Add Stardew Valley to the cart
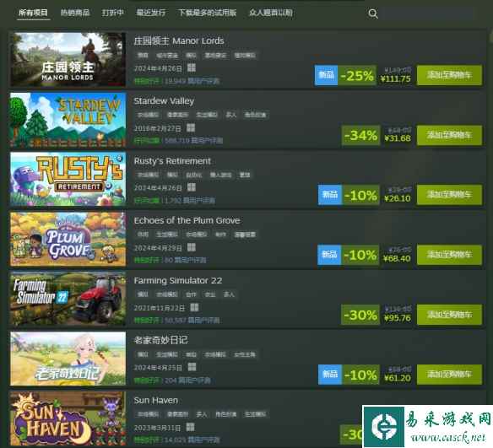The width and height of the screenshot is (493, 448). pyautogui.click(x=449, y=135)
